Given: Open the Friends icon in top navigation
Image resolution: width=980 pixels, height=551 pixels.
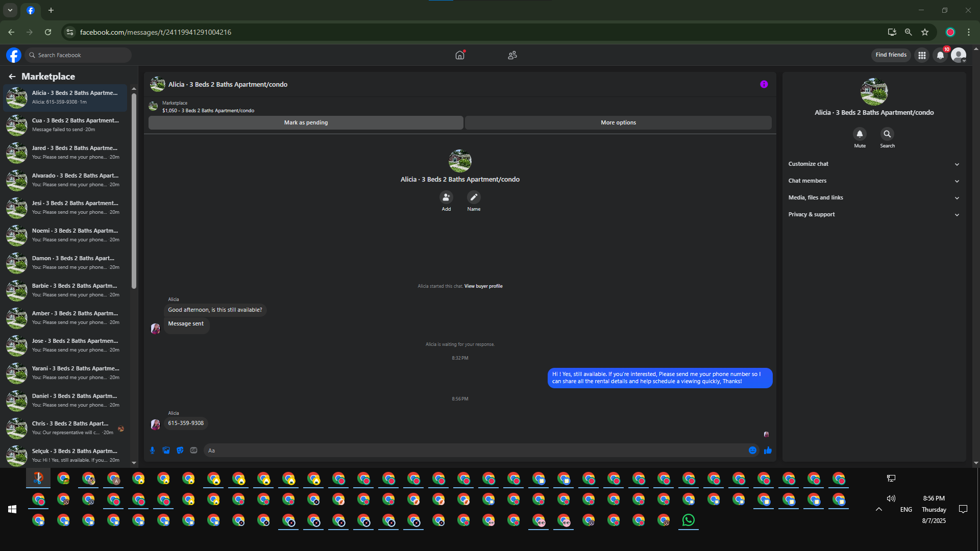Looking at the screenshot, I should pos(512,55).
